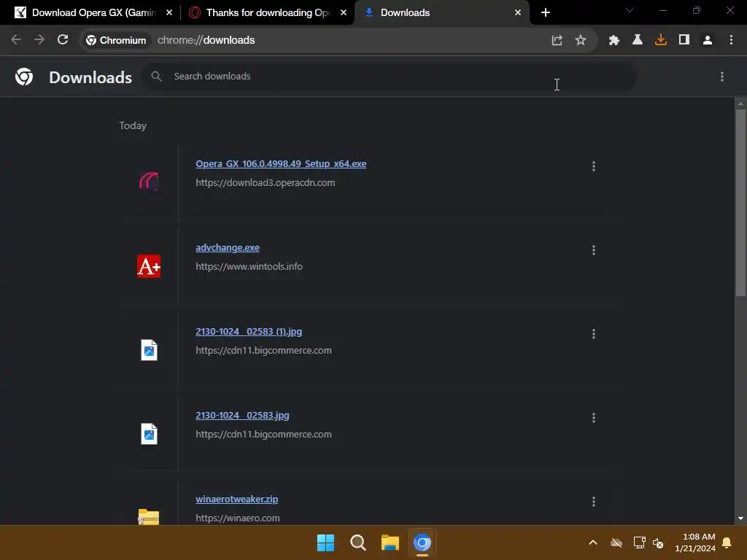Open the advchange.exe file link
747x560 pixels.
[x=228, y=248]
